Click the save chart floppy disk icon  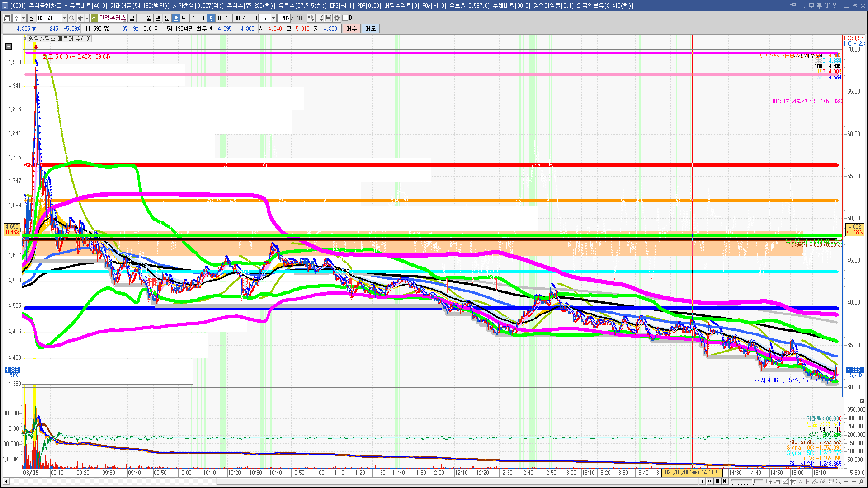pyautogui.click(x=328, y=18)
